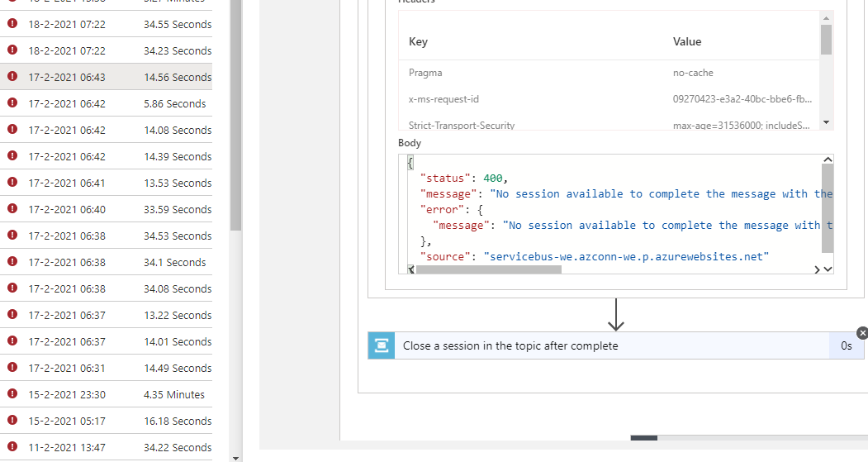Viewport: 868px width, 462px height.
Task: Select the no-cache header value
Action: (693, 73)
